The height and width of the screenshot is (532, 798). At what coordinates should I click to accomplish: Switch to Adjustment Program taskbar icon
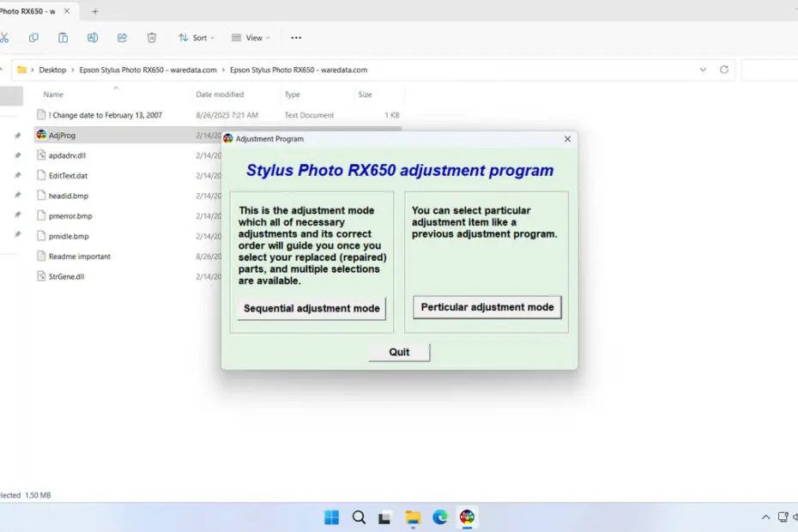467,517
